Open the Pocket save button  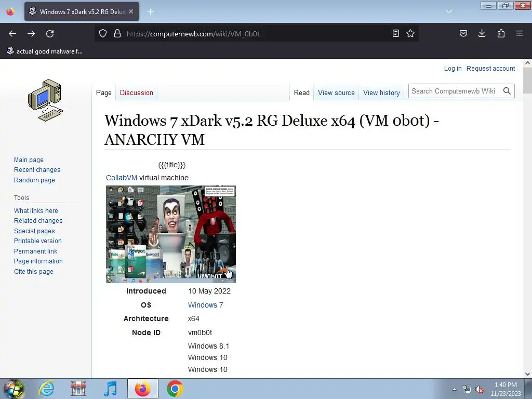[x=463, y=33]
